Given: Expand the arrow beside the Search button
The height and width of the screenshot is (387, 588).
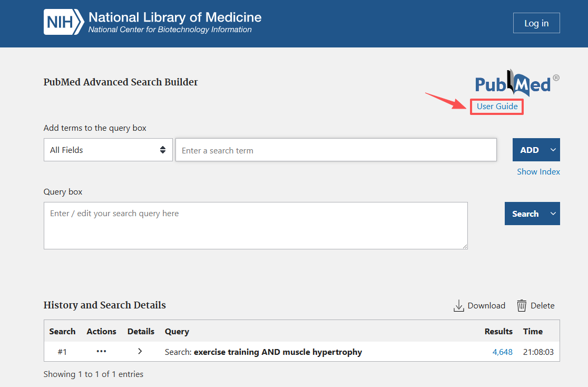Looking at the screenshot, I should pos(553,214).
